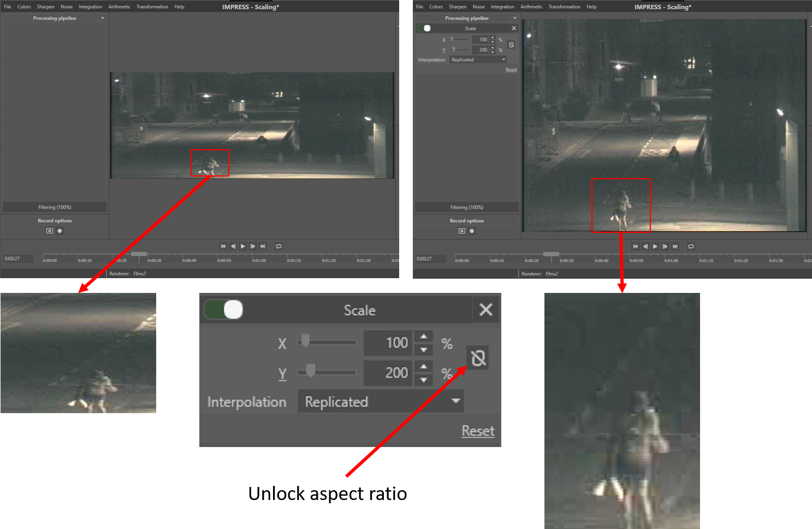Open the enlarged Interpolation Replicated dropdown
The width and height of the screenshot is (812, 529).
point(381,402)
